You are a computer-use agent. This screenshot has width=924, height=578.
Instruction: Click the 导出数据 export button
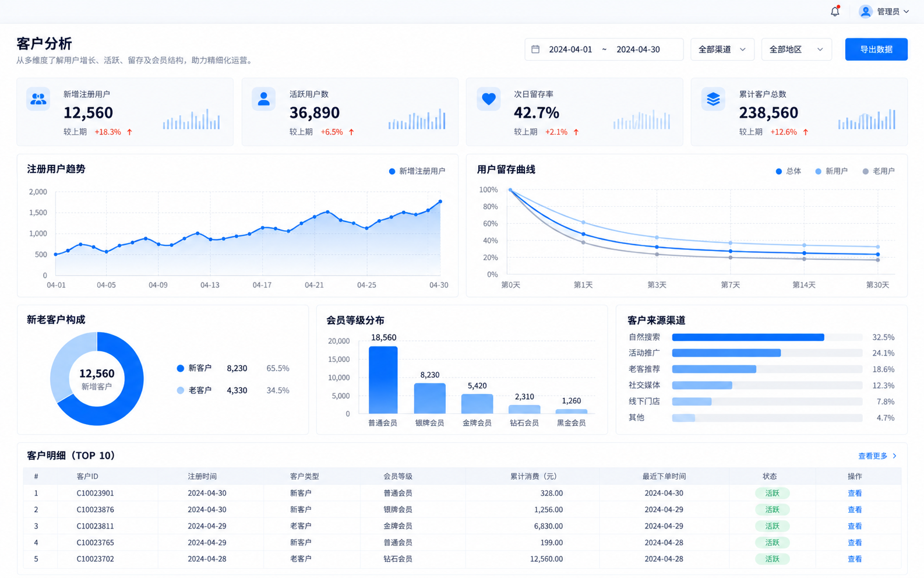point(876,50)
